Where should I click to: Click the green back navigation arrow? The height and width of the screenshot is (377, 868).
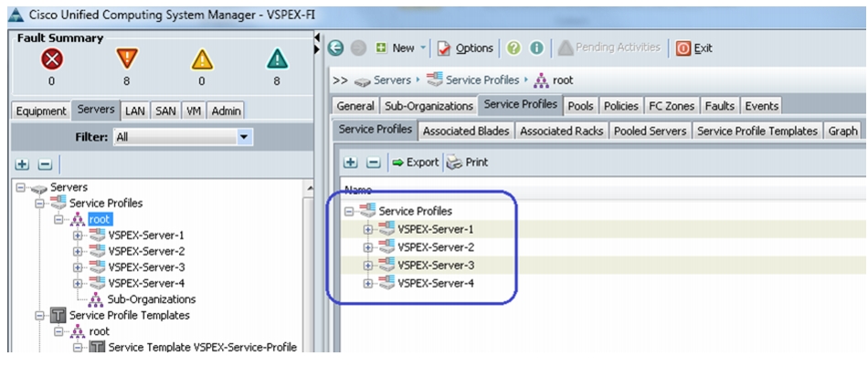pyautogui.click(x=335, y=48)
